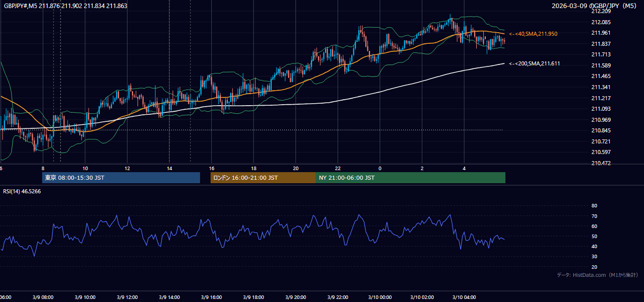
Task: Click RSI scale value 30
Action: (594, 257)
